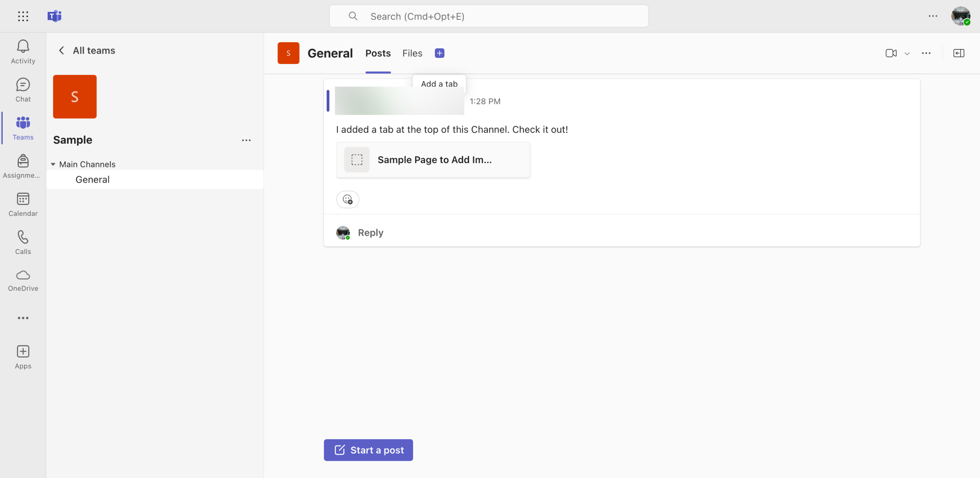Click the Search input field
The image size is (980, 478).
[488, 16]
